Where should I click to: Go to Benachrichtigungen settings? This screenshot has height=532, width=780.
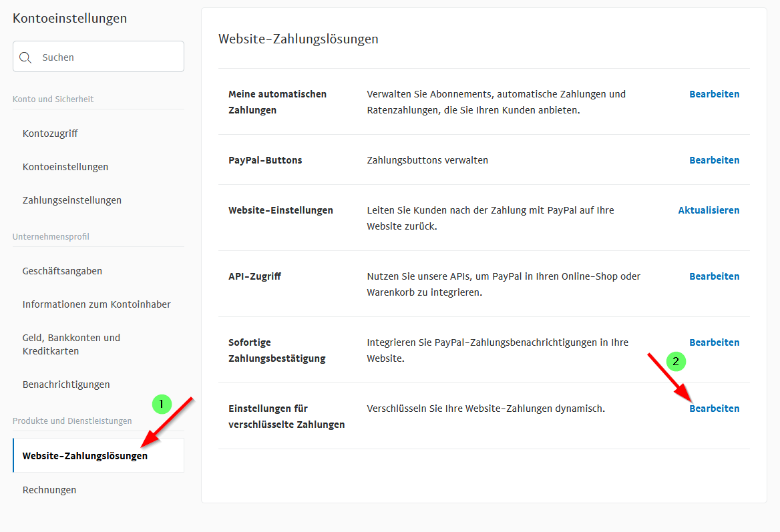[x=66, y=384]
